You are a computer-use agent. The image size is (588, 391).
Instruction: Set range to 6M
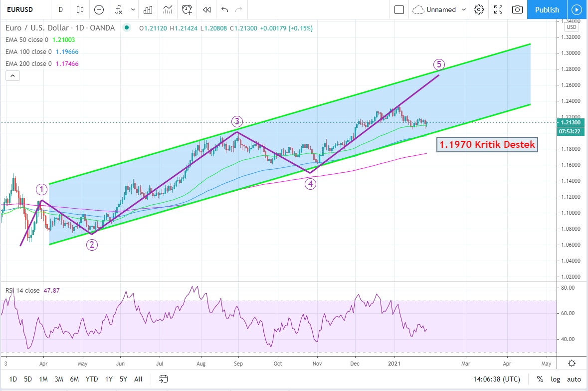pyautogui.click(x=74, y=379)
